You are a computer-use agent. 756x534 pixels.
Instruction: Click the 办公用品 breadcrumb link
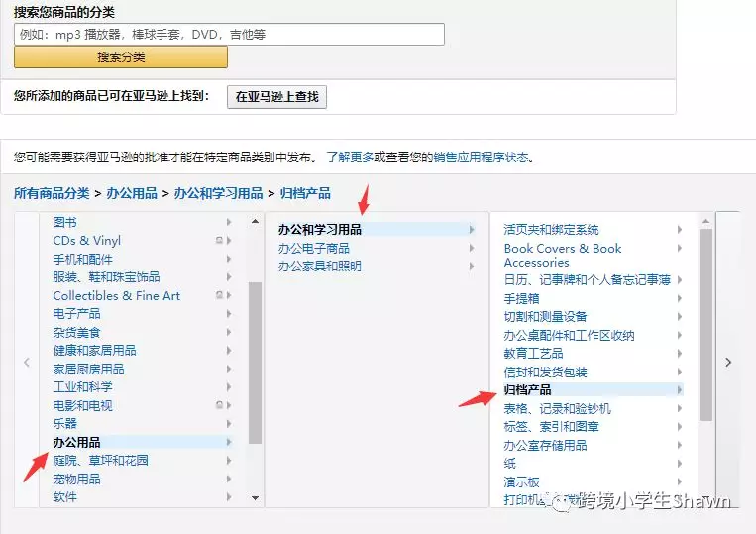[132, 194]
